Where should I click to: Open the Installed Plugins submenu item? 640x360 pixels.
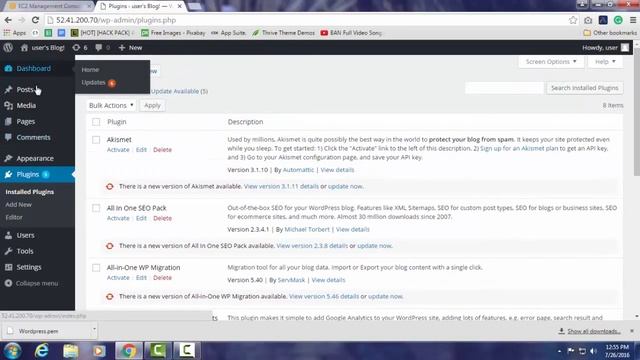pos(29,191)
